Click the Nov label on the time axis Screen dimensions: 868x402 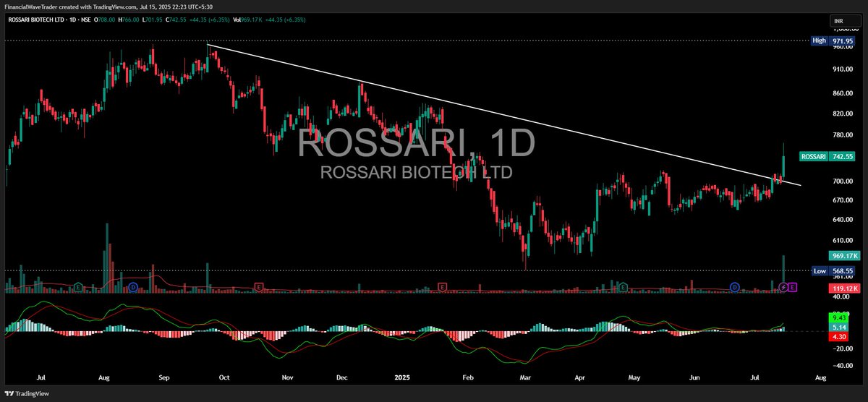pyautogui.click(x=287, y=377)
